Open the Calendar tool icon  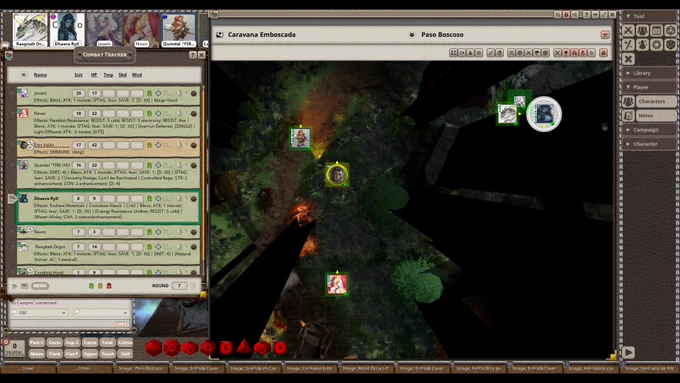657,30
